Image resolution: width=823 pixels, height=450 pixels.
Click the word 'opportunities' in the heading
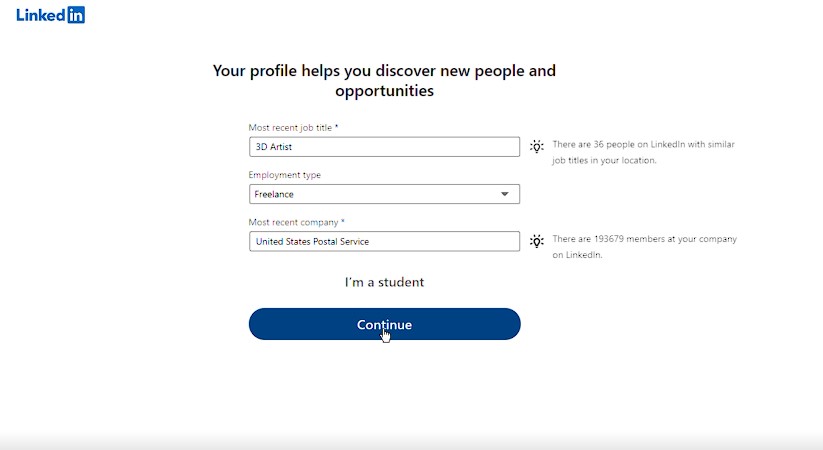click(x=384, y=91)
